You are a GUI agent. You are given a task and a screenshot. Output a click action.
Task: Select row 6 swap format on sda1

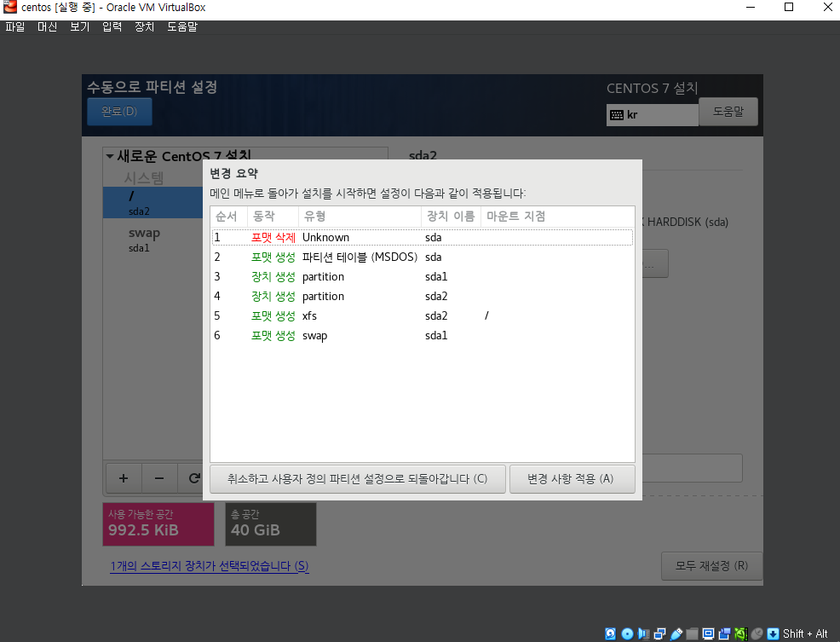[x=423, y=335]
